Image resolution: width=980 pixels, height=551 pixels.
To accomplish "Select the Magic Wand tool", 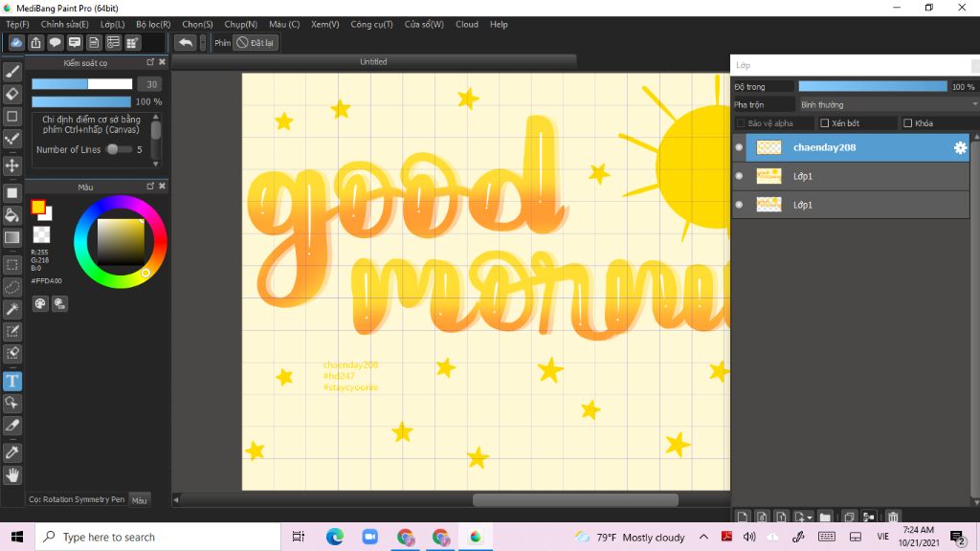I will point(11,309).
